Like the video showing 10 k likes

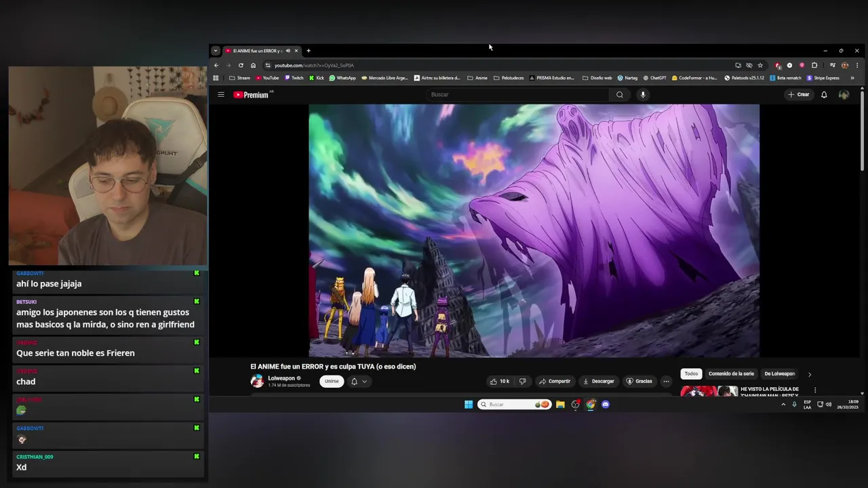pos(500,382)
